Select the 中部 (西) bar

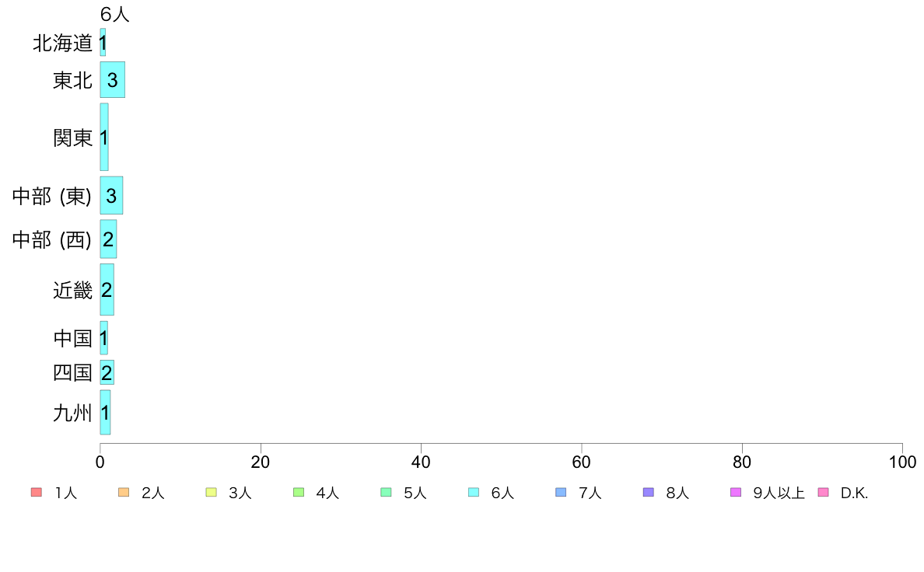[x=108, y=239]
